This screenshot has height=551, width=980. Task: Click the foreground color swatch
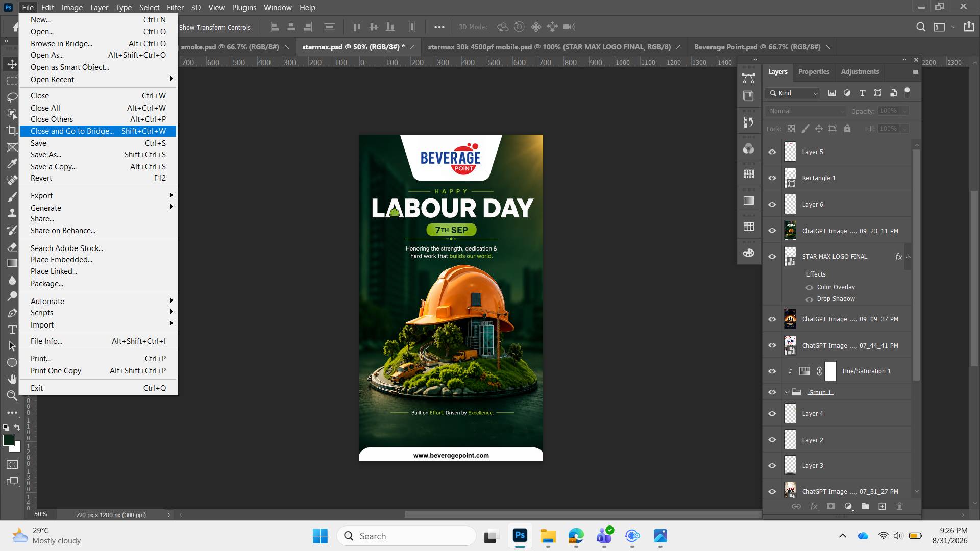[x=9, y=441]
